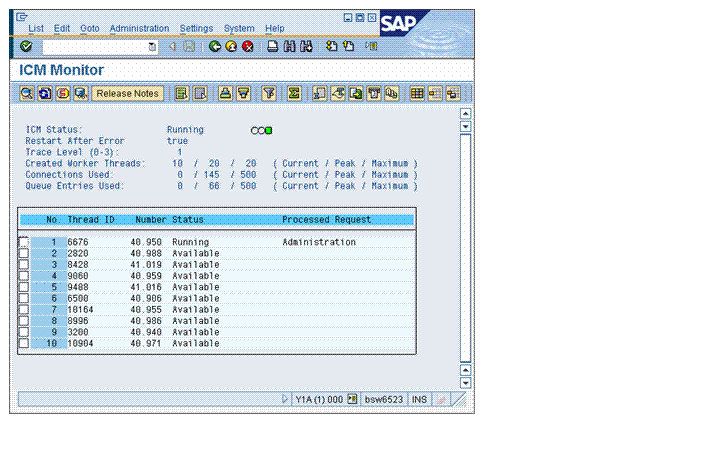Click the Deselect All icon
Image resolution: width=720 pixels, height=455 pixels.
(x=200, y=94)
